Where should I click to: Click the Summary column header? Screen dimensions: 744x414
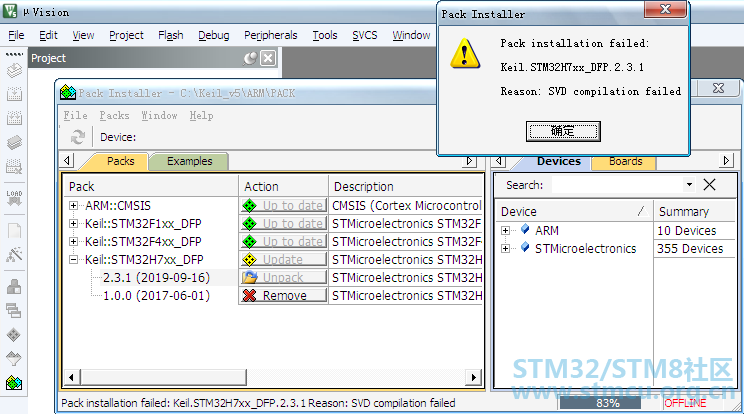(x=695, y=211)
